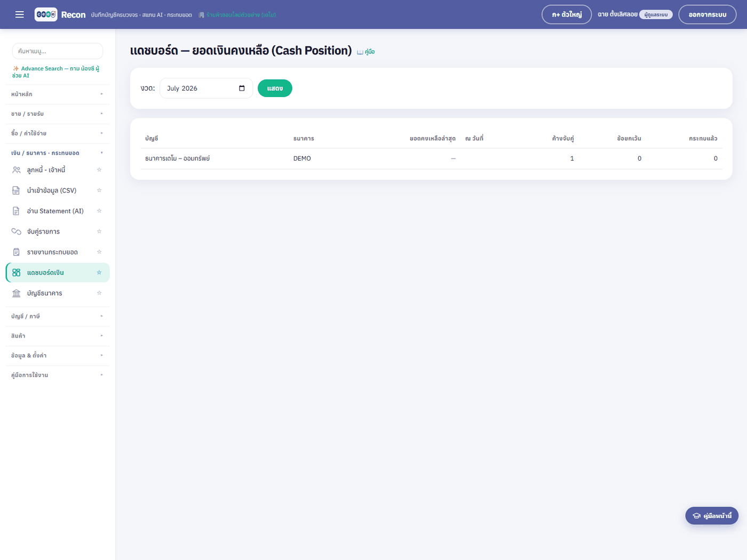
Task: Click the ออกจากระบบ logout button
Action: click(708, 14)
